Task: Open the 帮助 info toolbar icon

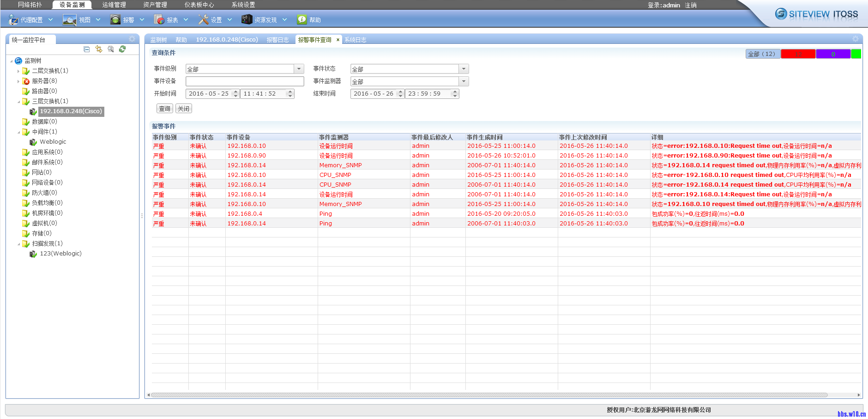Action: tap(301, 19)
